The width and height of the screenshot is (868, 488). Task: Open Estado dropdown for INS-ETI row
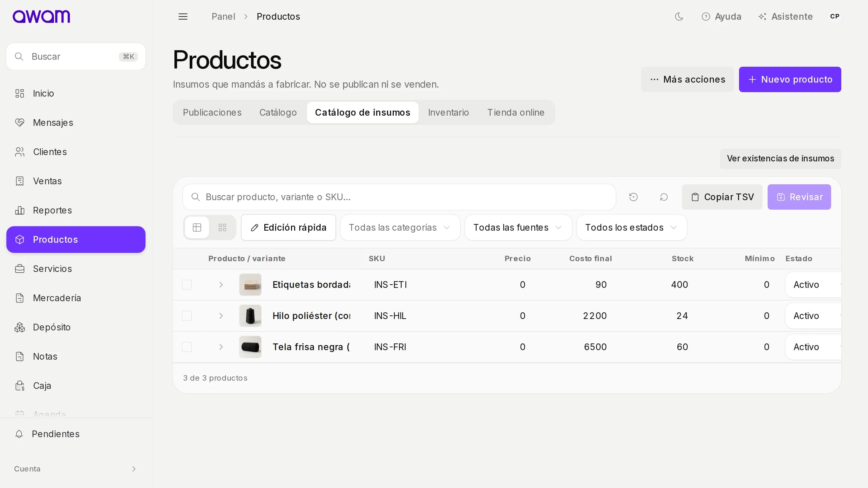click(813, 285)
